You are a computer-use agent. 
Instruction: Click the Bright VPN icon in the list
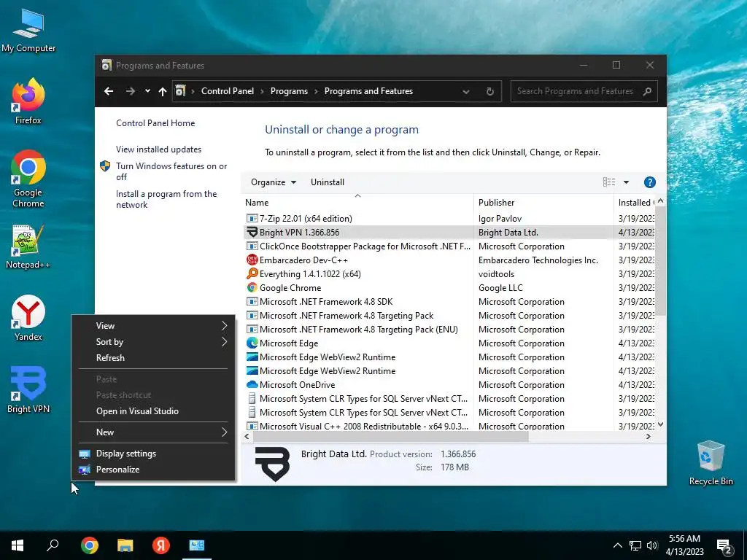(252, 233)
